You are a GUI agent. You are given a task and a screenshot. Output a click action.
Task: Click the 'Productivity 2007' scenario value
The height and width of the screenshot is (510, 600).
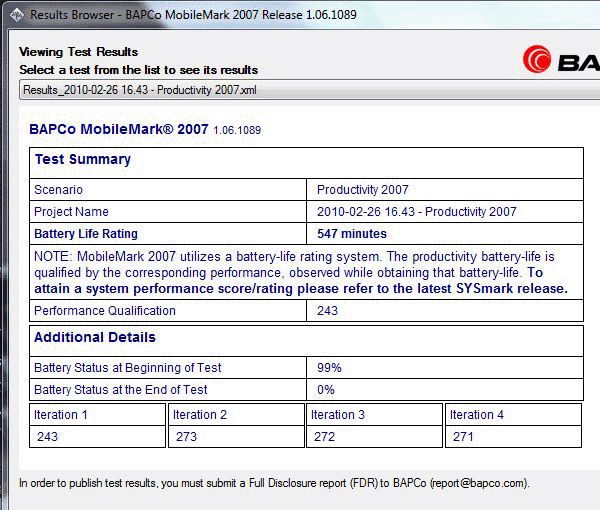point(363,190)
